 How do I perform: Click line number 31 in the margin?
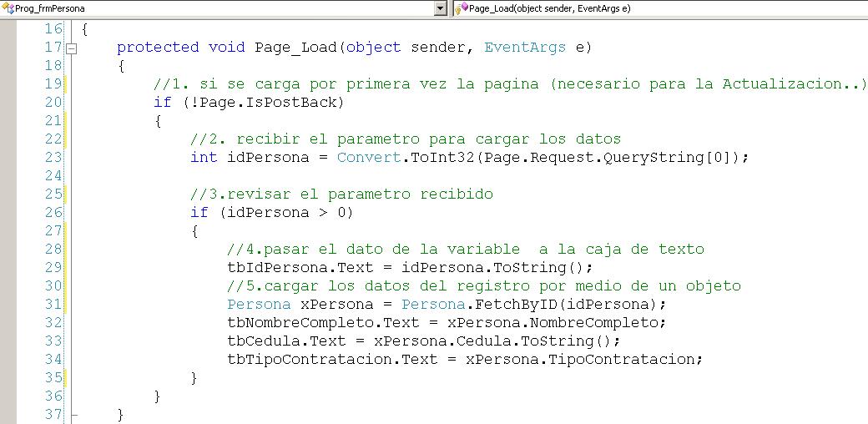53,304
